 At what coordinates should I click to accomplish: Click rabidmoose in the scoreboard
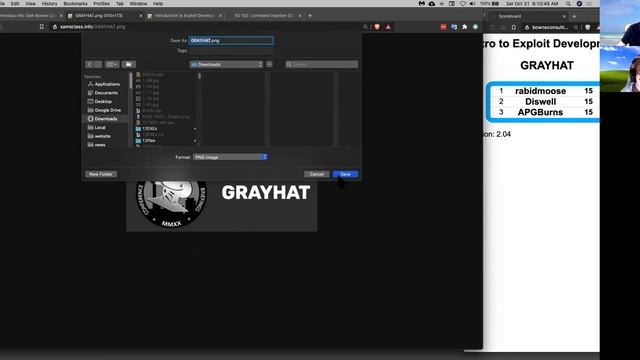(x=540, y=91)
